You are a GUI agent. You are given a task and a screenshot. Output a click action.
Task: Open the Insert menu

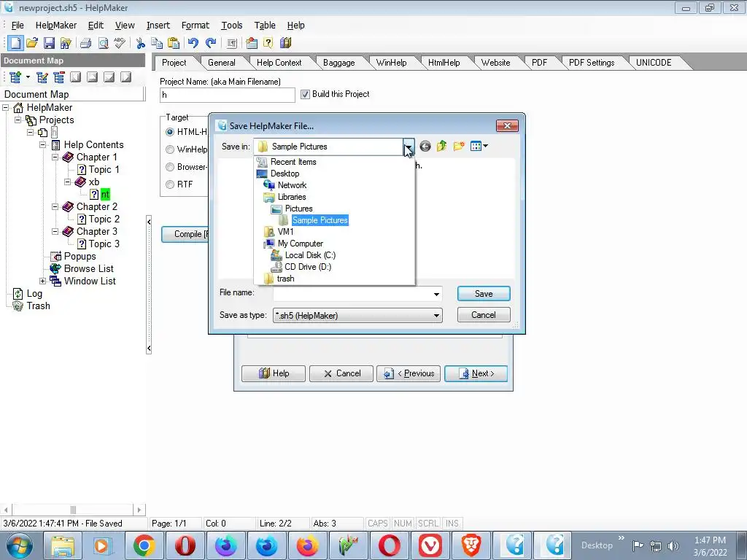click(x=158, y=26)
